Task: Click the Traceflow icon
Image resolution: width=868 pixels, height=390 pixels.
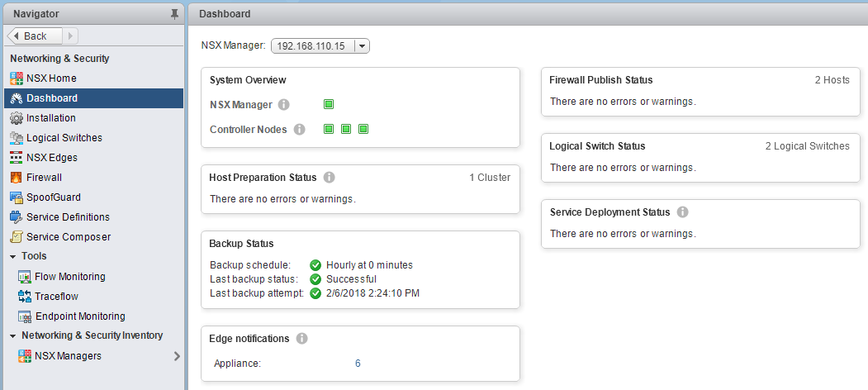Action: pyautogui.click(x=24, y=297)
